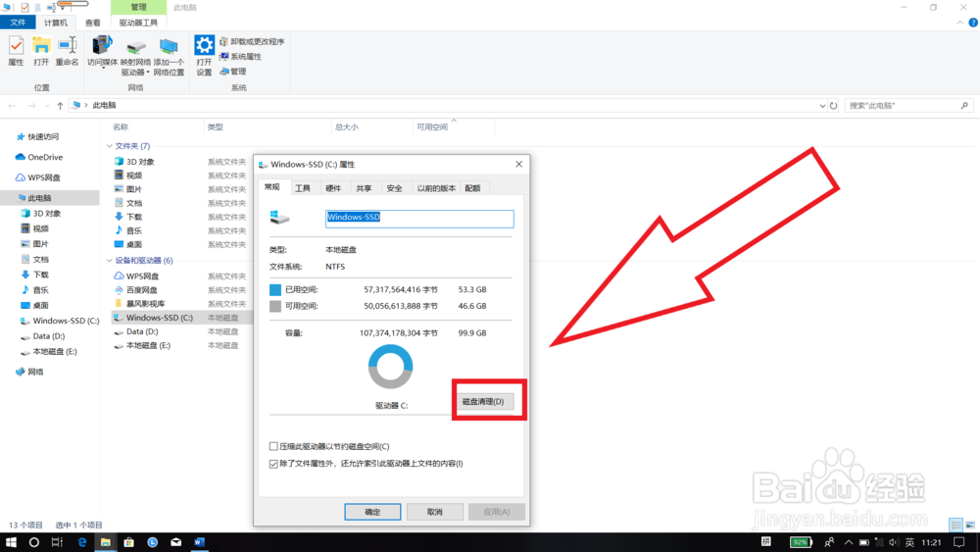
Task: Open Task View on the taskbar
Action: [x=57, y=542]
